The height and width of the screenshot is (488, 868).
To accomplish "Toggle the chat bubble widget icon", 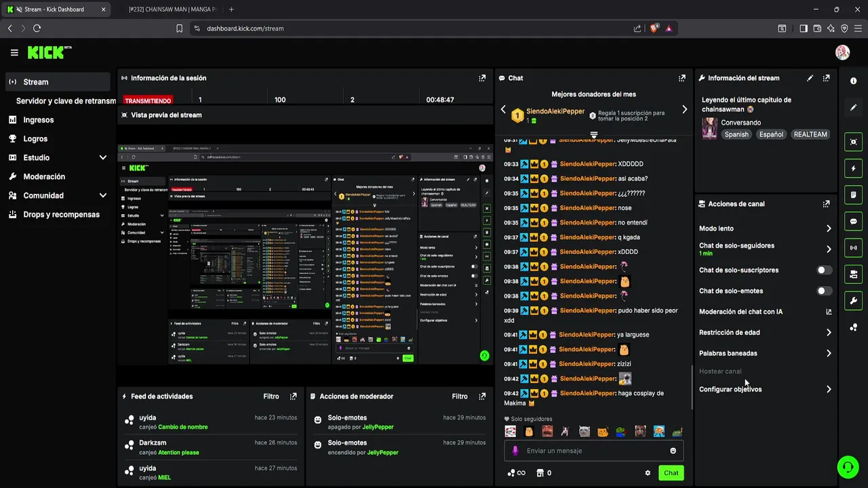I will click(853, 221).
